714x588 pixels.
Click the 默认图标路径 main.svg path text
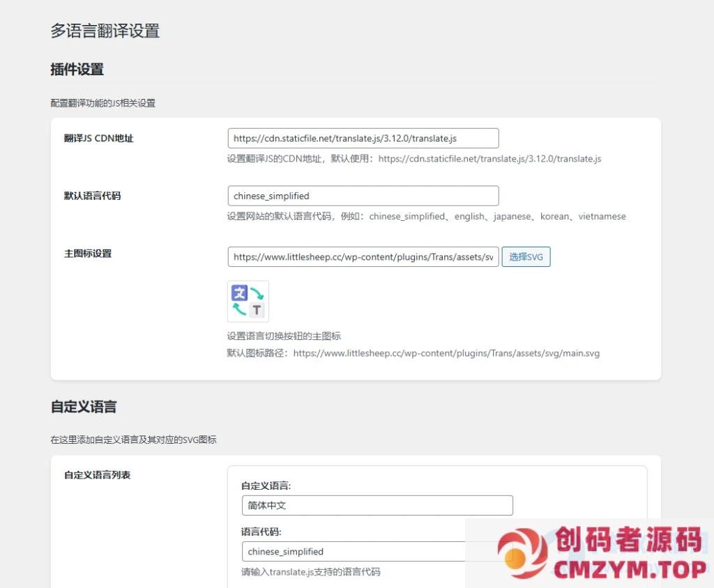pos(413,353)
